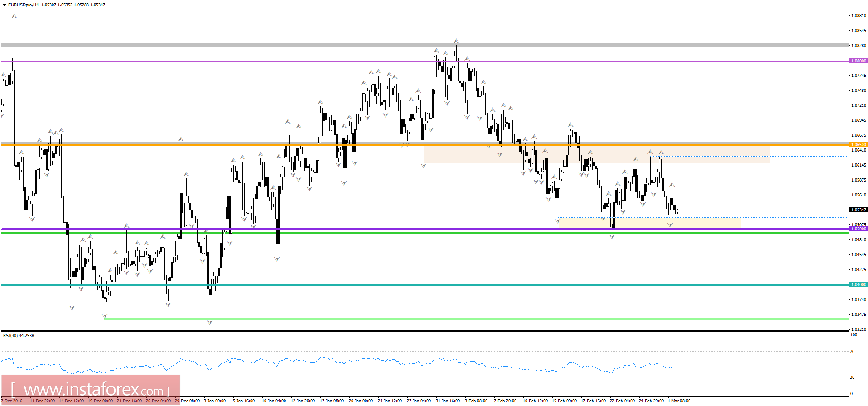Click time axis label 10 Jan 04:00
Screen dimensions: 868x406
coord(274,401)
